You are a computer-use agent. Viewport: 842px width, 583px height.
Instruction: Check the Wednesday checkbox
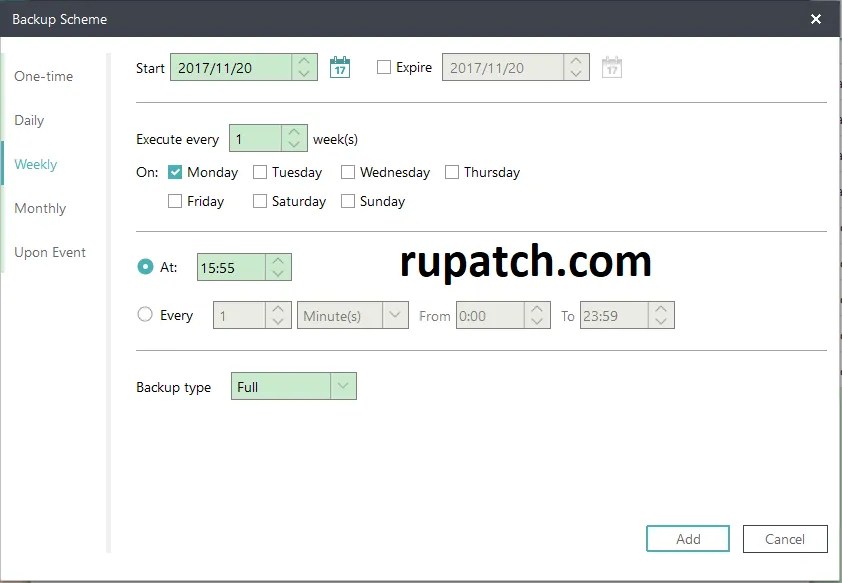coord(346,172)
